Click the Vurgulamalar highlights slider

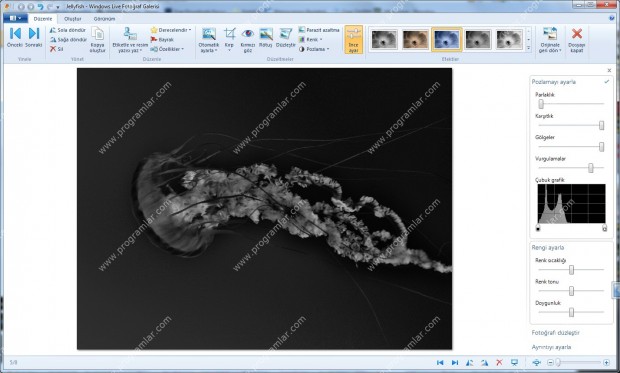coord(571,168)
